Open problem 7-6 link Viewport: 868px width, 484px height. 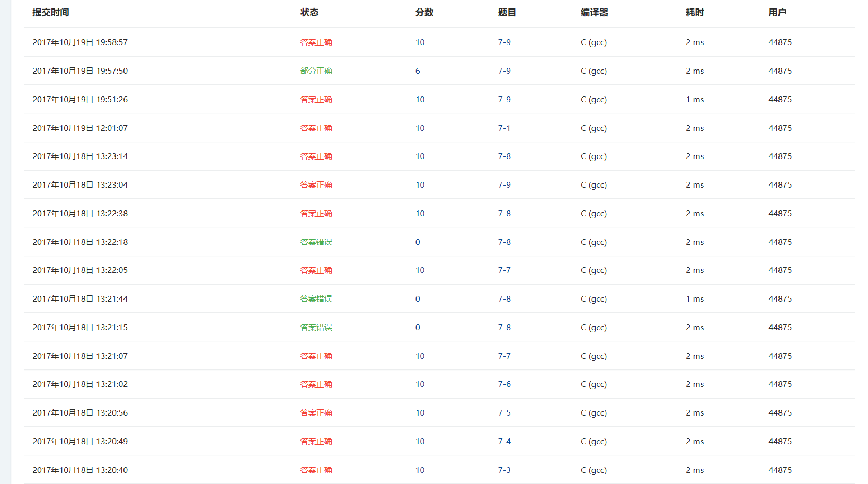[x=504, y=384]
